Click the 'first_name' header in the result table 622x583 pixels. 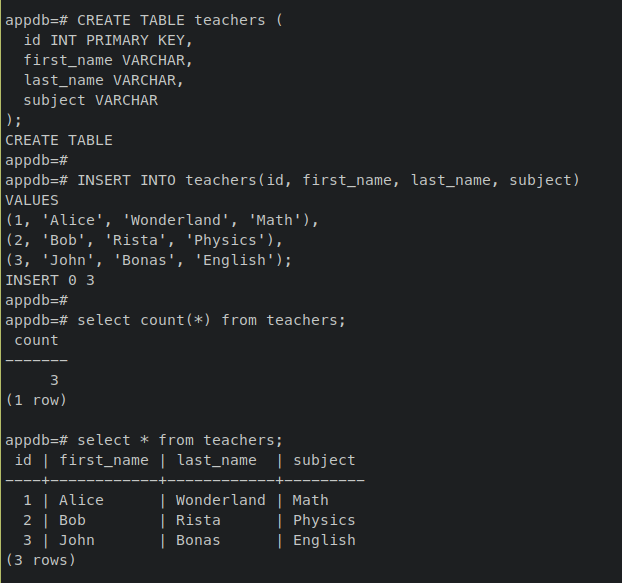[x=104, y=460]
